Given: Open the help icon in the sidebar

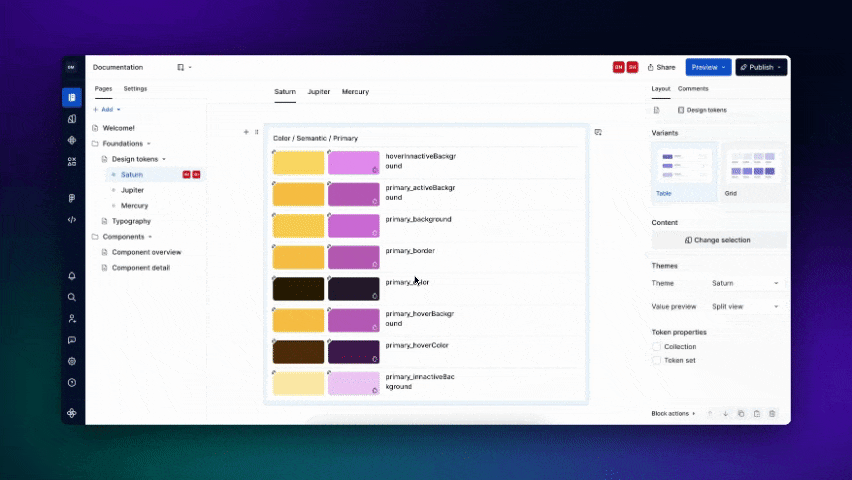Looking at the screenshot, I should [72, 383].
